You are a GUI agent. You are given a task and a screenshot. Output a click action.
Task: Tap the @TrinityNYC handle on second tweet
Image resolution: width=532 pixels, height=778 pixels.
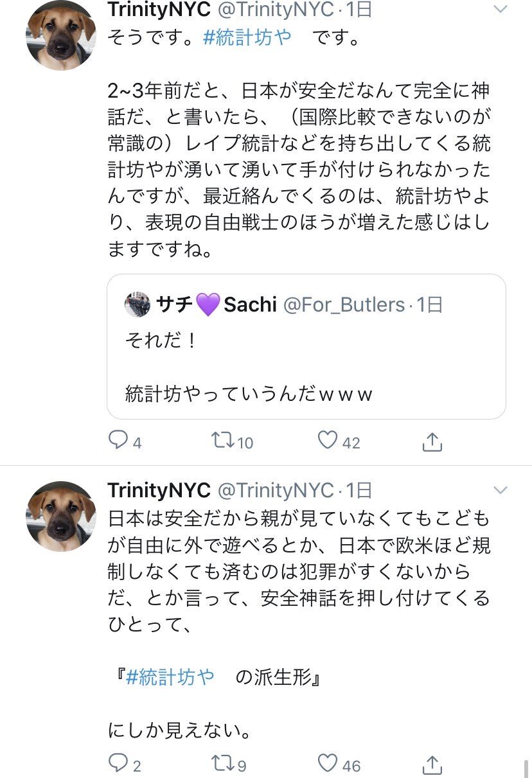point(276,490)
